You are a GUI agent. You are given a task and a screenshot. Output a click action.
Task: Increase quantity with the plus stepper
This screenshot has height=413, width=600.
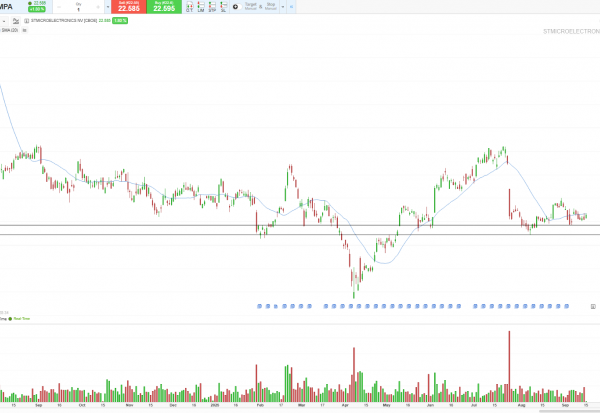pos(100,8)
